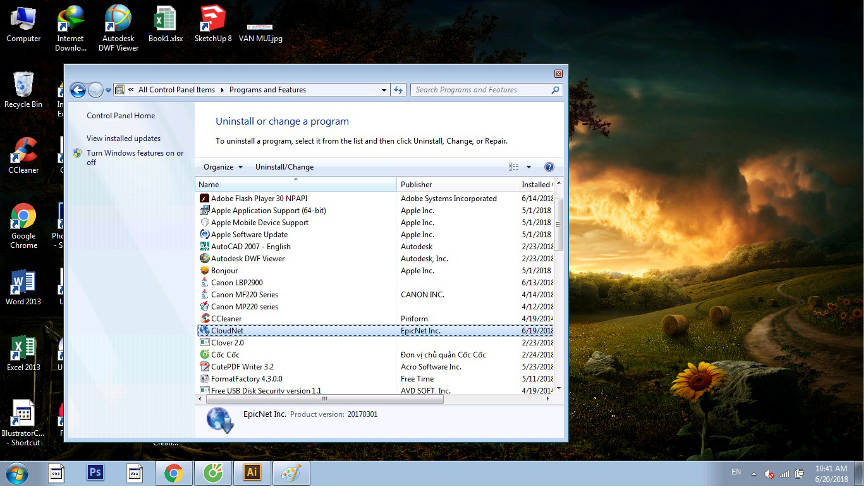
Task: Select the Bonjour program icon
Action: (204, 271)
